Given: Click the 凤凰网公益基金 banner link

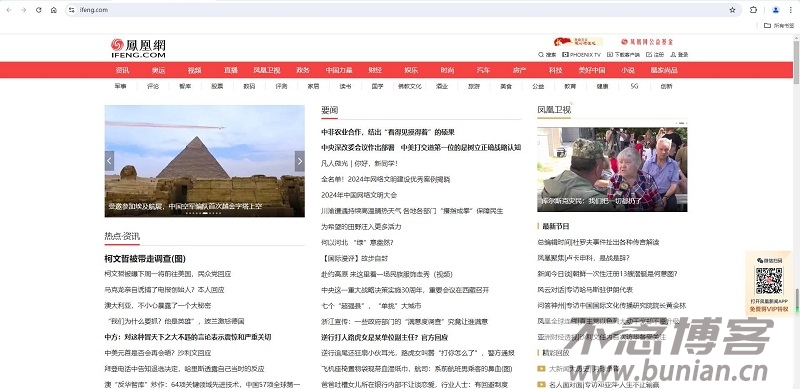Looking at the screenshot, I should coord(647,41).
